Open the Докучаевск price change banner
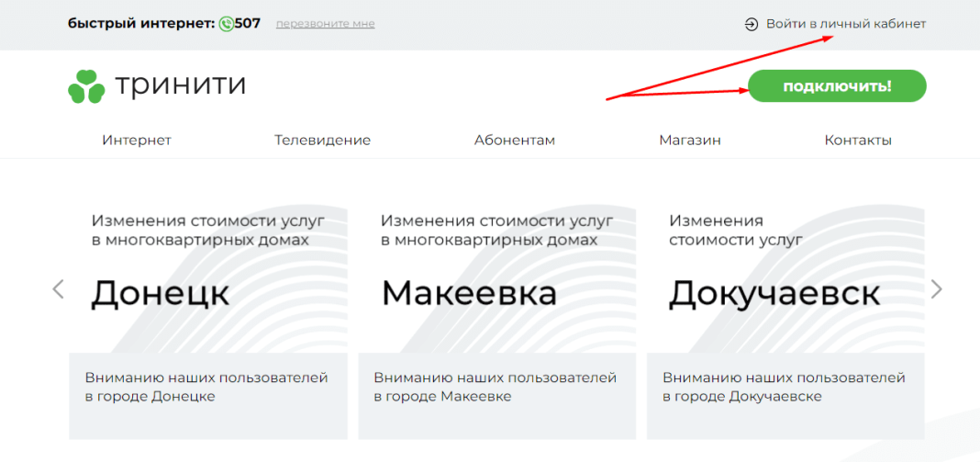The width and height of the screenshot is (980, 462). tap(785, 276)
